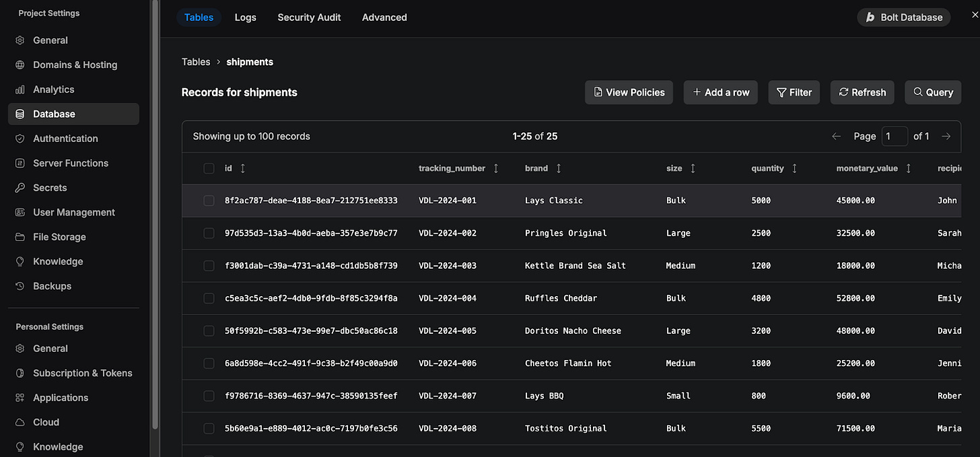The width and height of the screenshot is (980, 457).
Task: Select the VDL-2024-003 row checkbox
Action: pyautogui.click(x=209, y=266)
